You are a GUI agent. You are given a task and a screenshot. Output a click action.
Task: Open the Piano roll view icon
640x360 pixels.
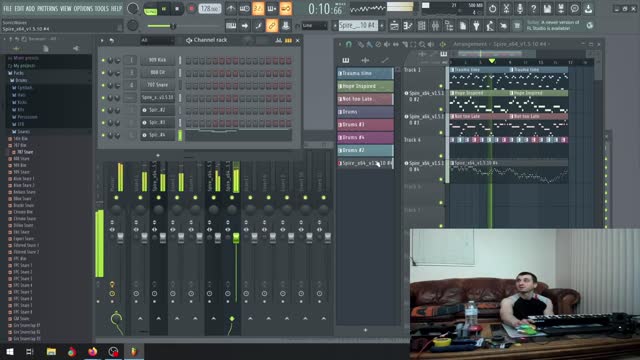[408, 25]
